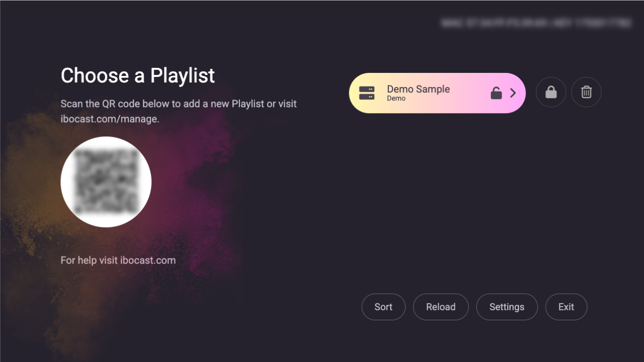The width and height of the screenshot is (644, 362).
Task: Click the ibocast.com/manage address text
Action: coord(110,119)
